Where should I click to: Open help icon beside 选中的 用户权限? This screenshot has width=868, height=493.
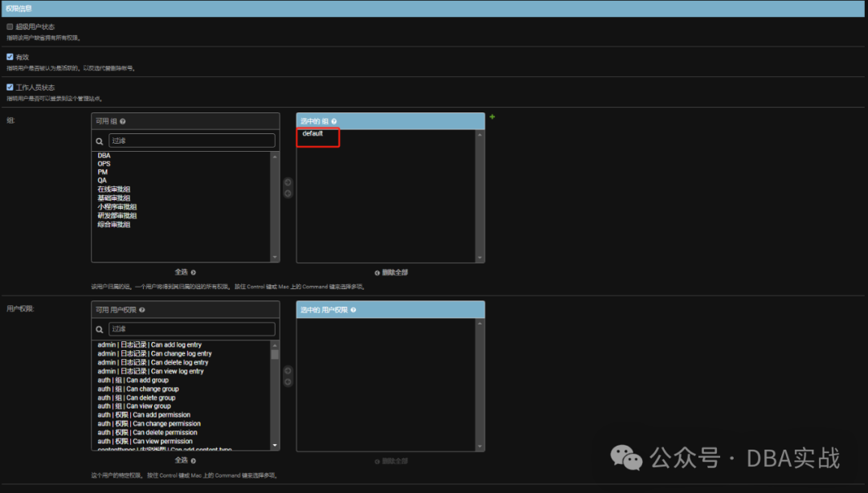(x=353, y=310)
